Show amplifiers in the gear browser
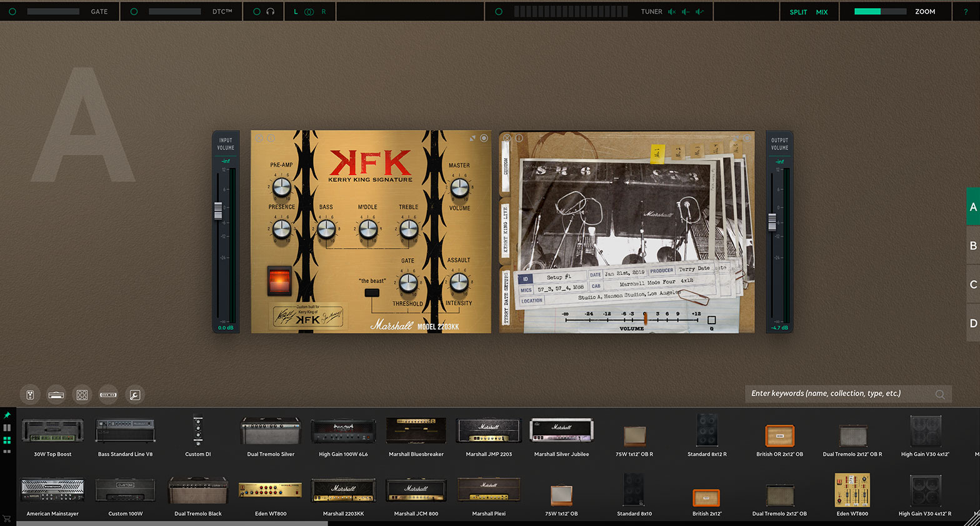Screen dimensions: 980x526 pos(56,395)
